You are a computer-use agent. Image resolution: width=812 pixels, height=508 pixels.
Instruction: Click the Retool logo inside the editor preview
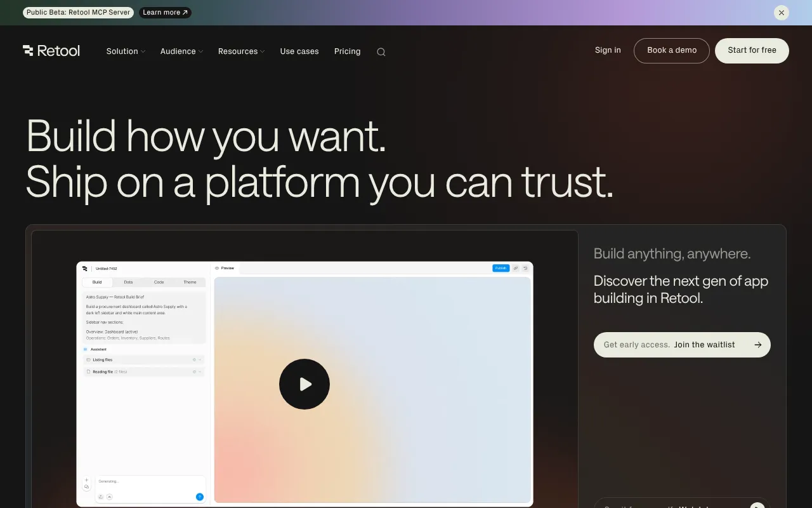click(85, 269)
